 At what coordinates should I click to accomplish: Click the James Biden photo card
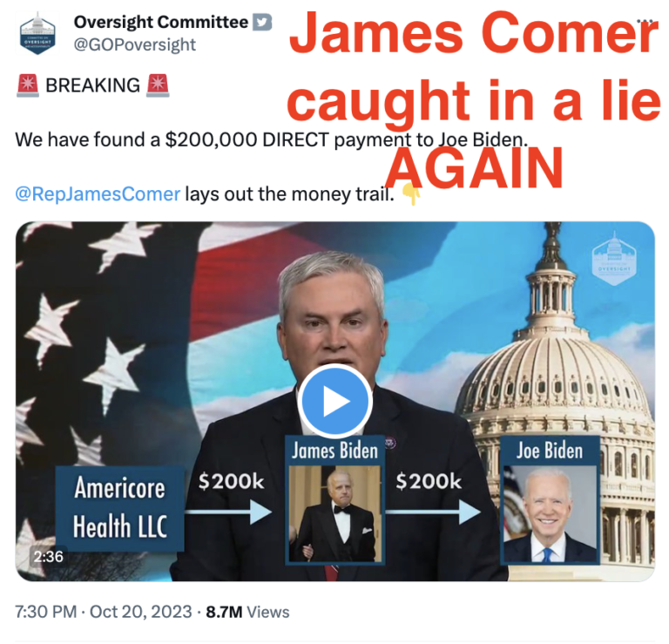(334, 500)
